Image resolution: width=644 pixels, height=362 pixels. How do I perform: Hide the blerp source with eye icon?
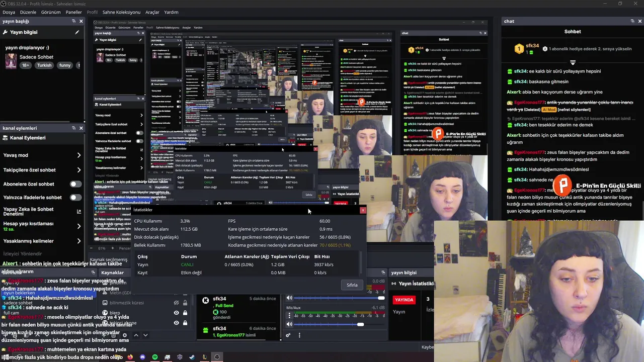(x=176, y=313)
